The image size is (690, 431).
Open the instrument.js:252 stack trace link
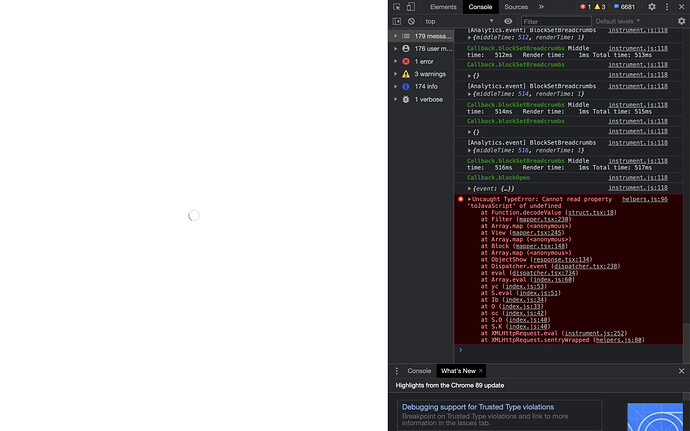tap(594, 333)
